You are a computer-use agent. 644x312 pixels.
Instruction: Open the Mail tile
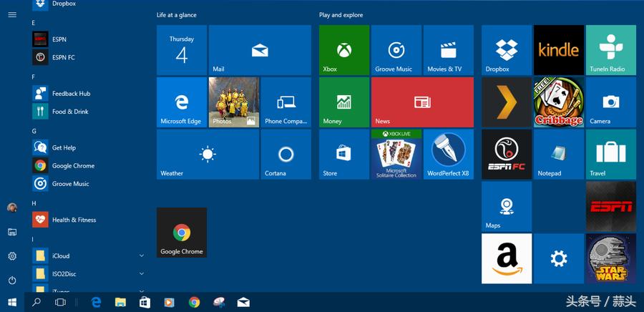coord(260,50)
